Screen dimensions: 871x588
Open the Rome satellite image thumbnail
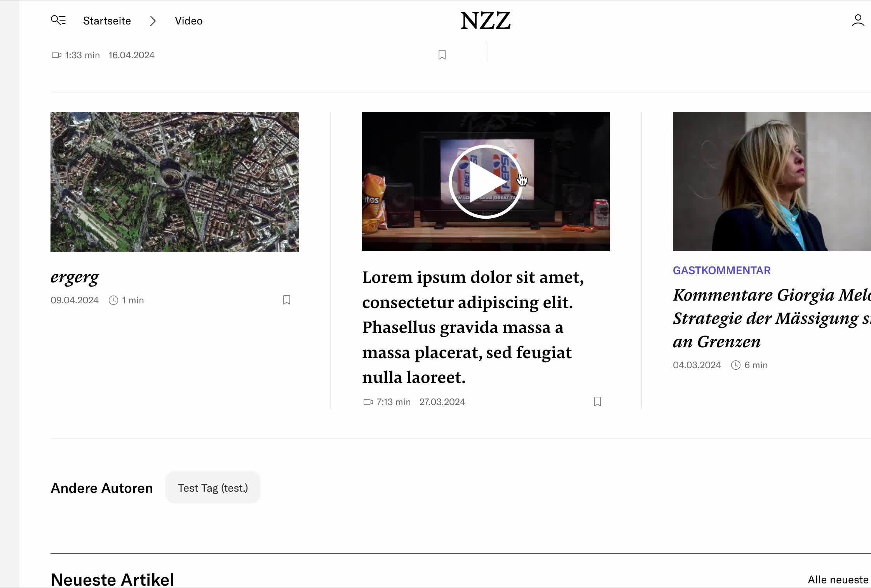pos(175,181)
